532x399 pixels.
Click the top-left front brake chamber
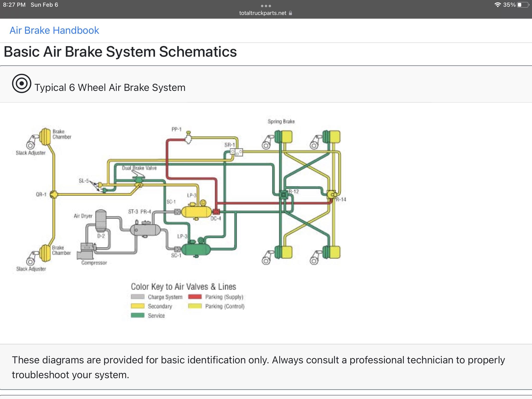point(45,137)
